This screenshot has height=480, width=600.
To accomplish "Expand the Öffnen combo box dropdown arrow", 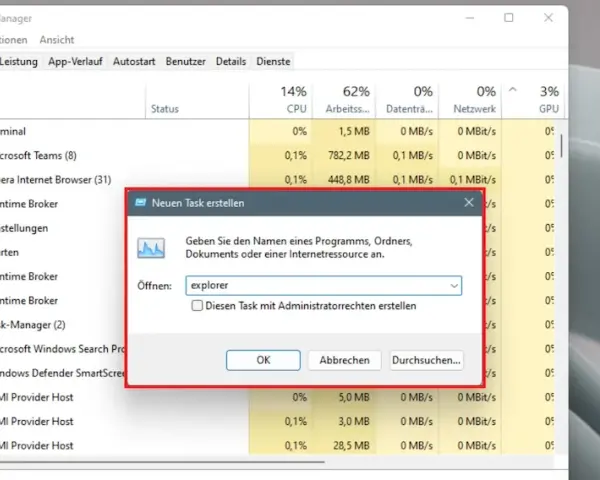I will click(x=454, y=286).
